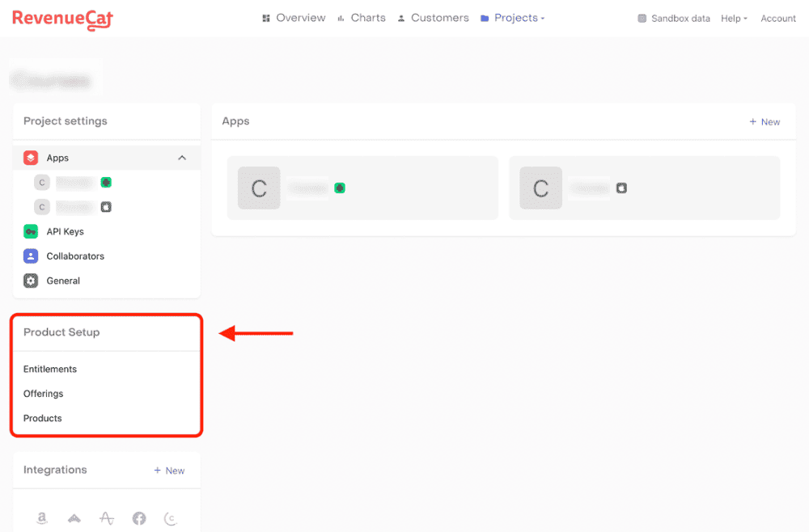Open Entitlements under Product Setup
809x532 pixels.
50,369
